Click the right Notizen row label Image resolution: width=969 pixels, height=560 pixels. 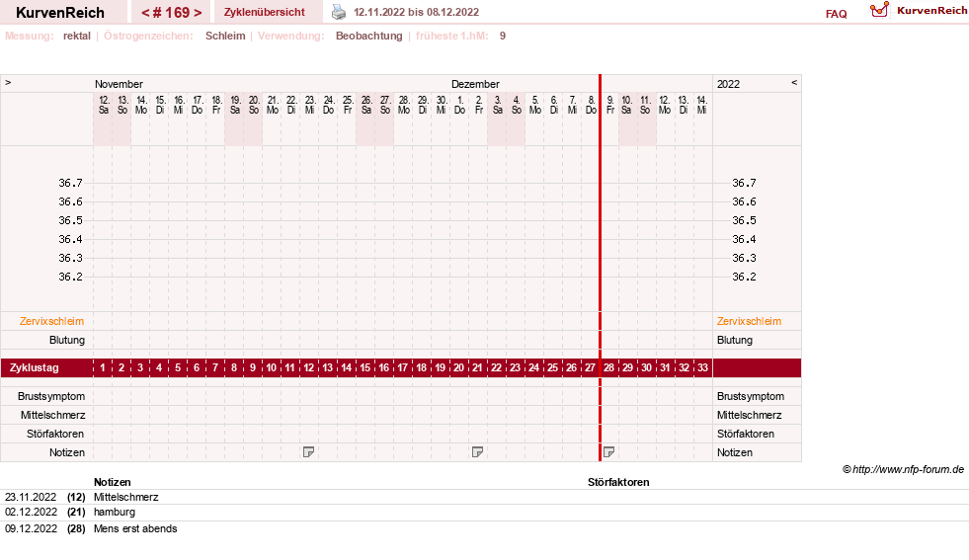tap(735, 452)
